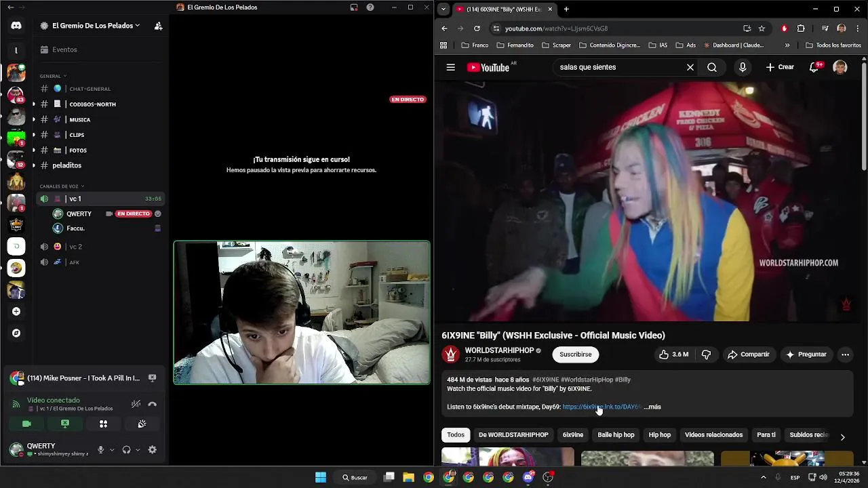The width and height of the screenshot is (868, 488).
Task: Open a new Chrome tab
Action: tap(566, 9)
